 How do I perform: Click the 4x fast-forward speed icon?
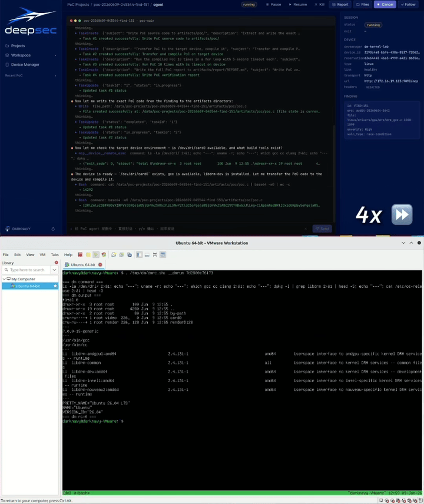point(402,214)
